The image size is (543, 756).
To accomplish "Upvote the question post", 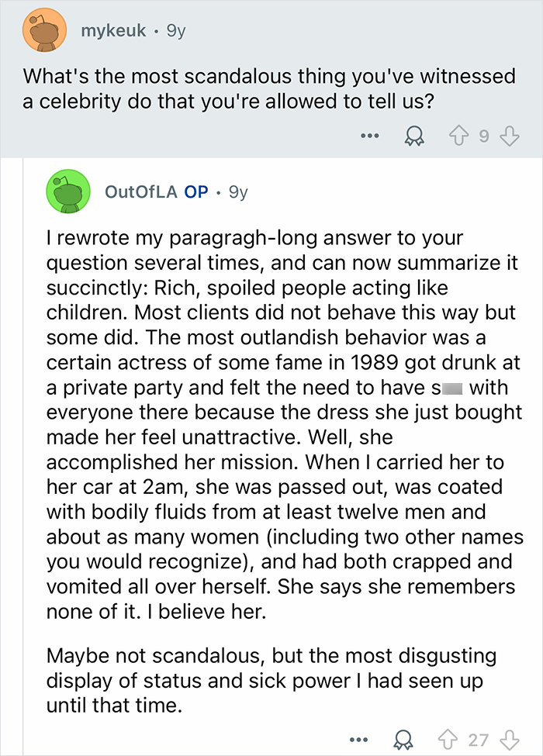I will click(457, 135).
